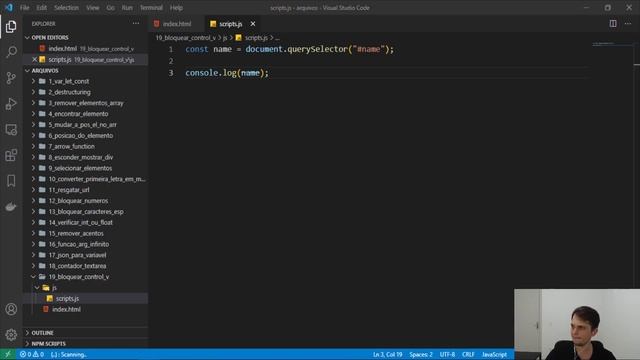640x360 pixels.
Task: Switch to the index.html tab
Action: (177, 24)
